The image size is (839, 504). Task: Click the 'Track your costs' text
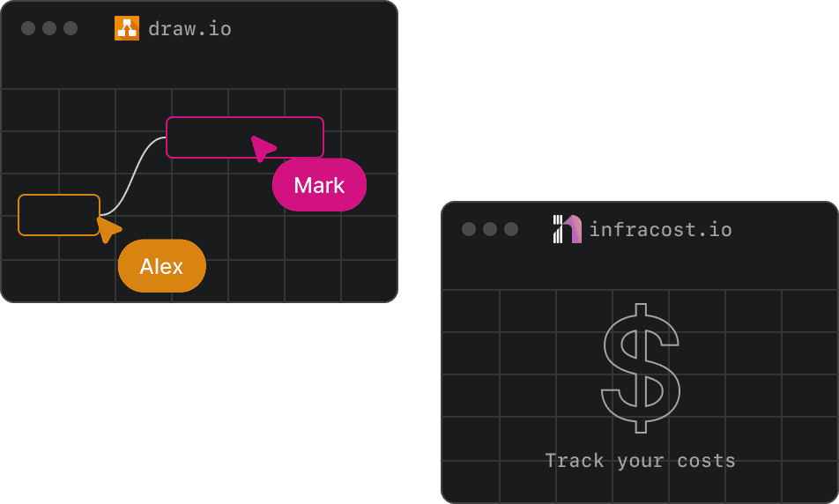[x=641, y=461]
